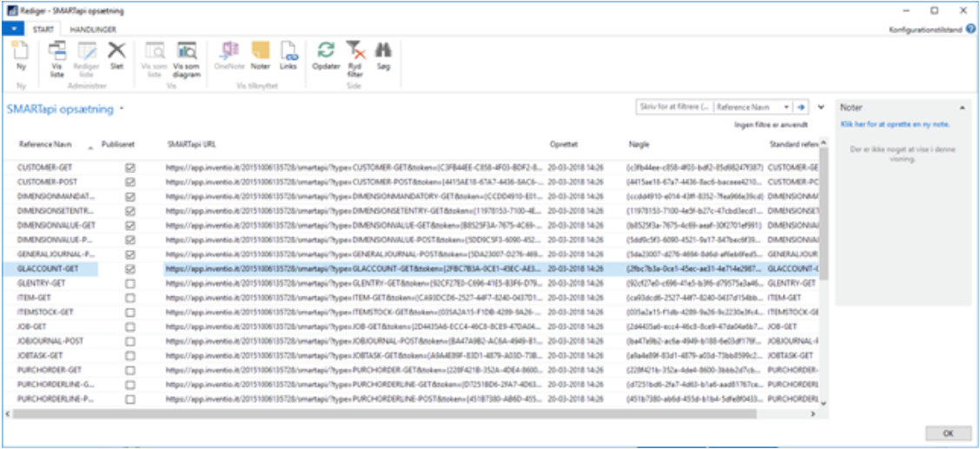This screenshot has height=449, width=980.
Task: Collapse the Noter panel
Action: 961,108
